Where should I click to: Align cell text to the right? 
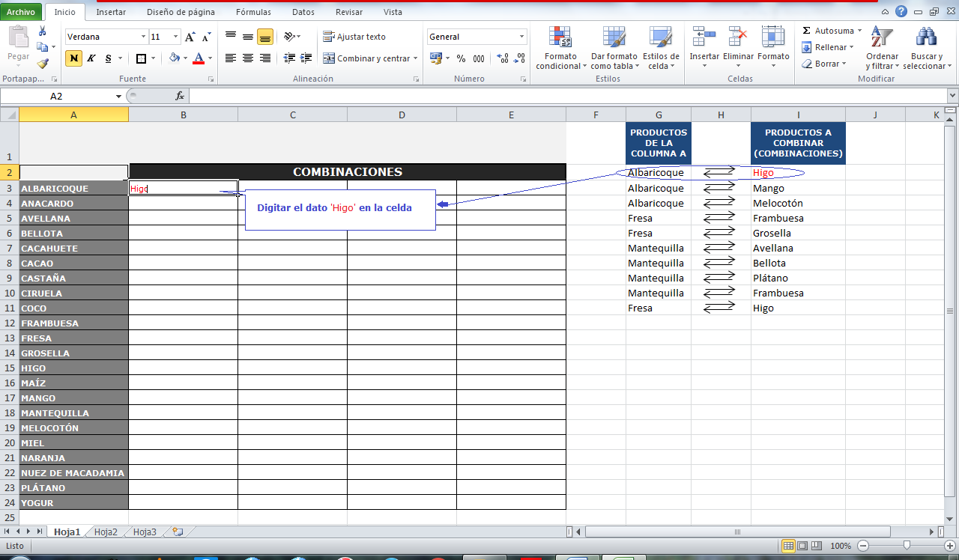pos(265,58)
